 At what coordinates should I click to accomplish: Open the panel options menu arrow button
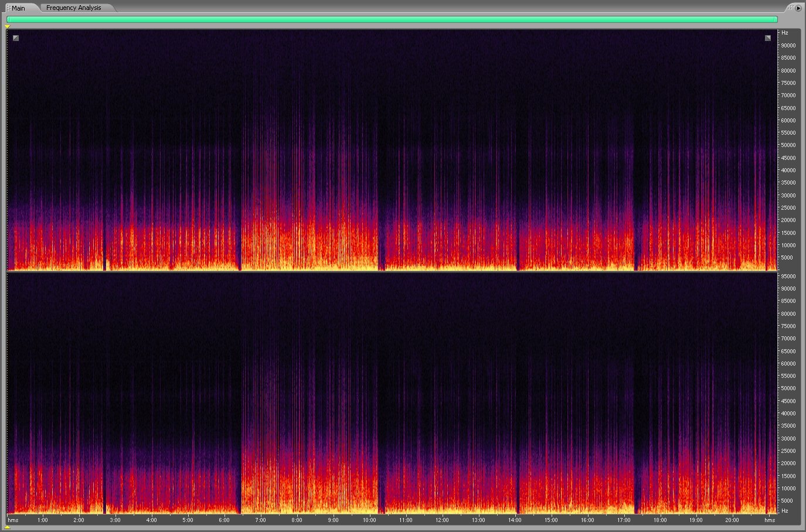(798, 8)
